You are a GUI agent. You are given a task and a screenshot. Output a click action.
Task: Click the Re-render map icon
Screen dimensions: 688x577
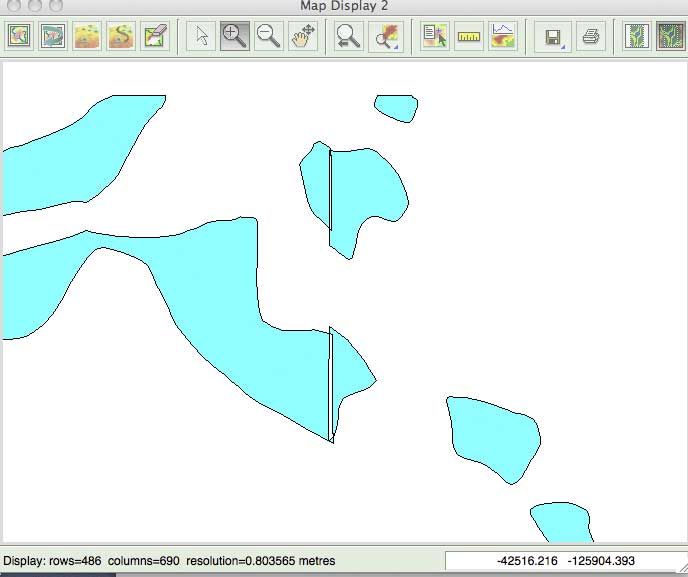53,36
